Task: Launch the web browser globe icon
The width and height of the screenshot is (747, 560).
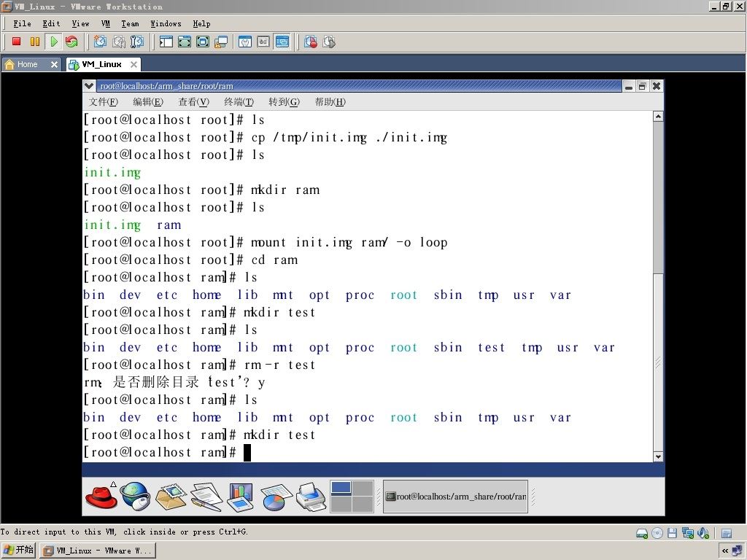Action: 135,497
